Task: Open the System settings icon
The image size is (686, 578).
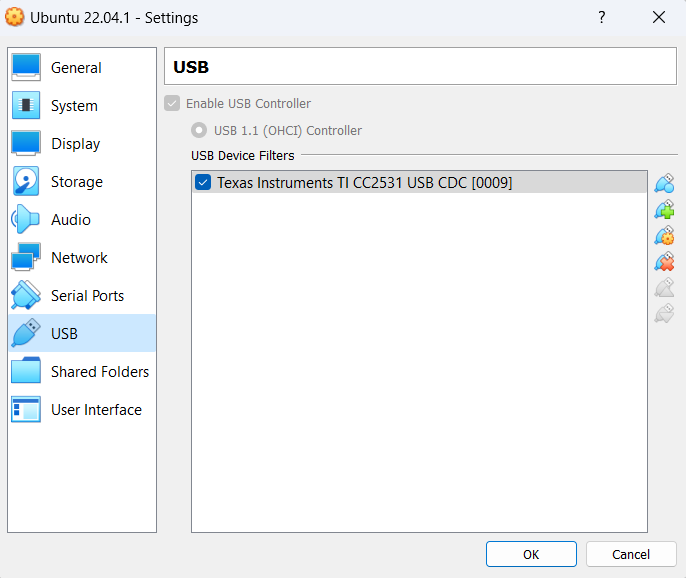Action: [26, 106]
